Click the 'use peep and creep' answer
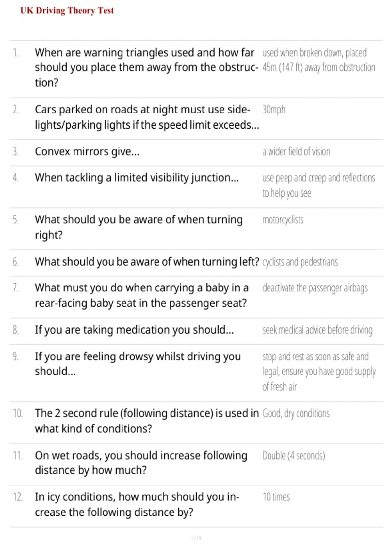Screen dimensions: 392x556 pos(319,185)
